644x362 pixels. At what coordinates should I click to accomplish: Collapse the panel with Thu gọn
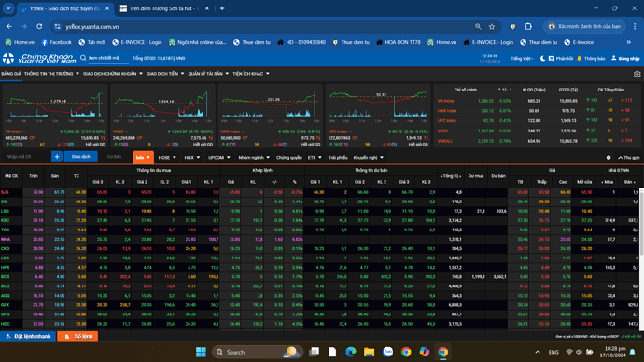click(629, 157)
